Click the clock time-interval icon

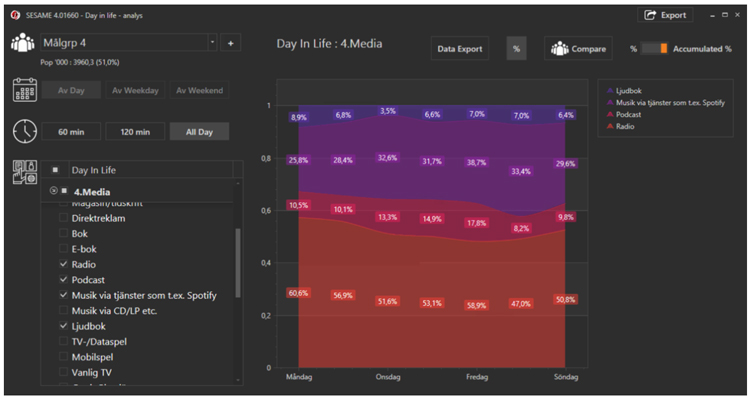pyautogui.click(x=24, y=131)
